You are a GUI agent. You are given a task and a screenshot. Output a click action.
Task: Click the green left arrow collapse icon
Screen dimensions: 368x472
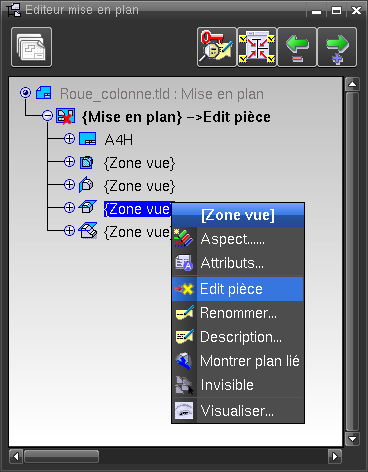[x=297, y=47]
